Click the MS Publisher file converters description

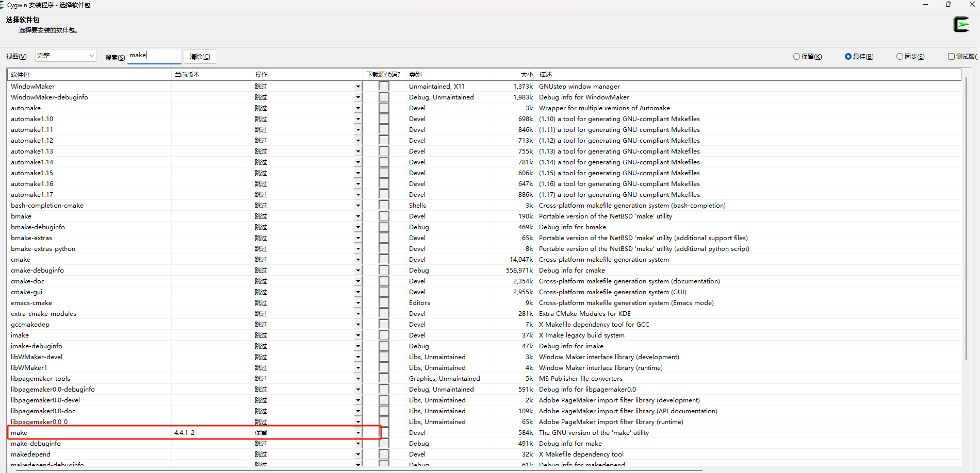coord(581,378)
